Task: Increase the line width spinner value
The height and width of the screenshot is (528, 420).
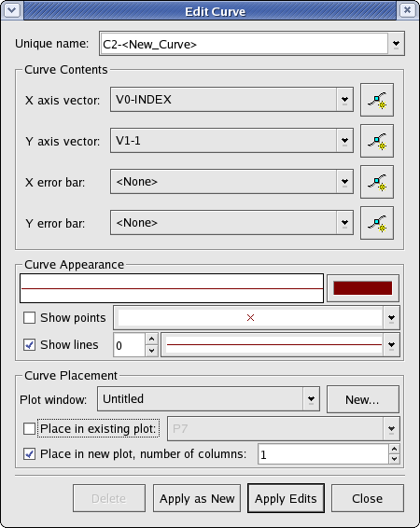Action: 151,339
